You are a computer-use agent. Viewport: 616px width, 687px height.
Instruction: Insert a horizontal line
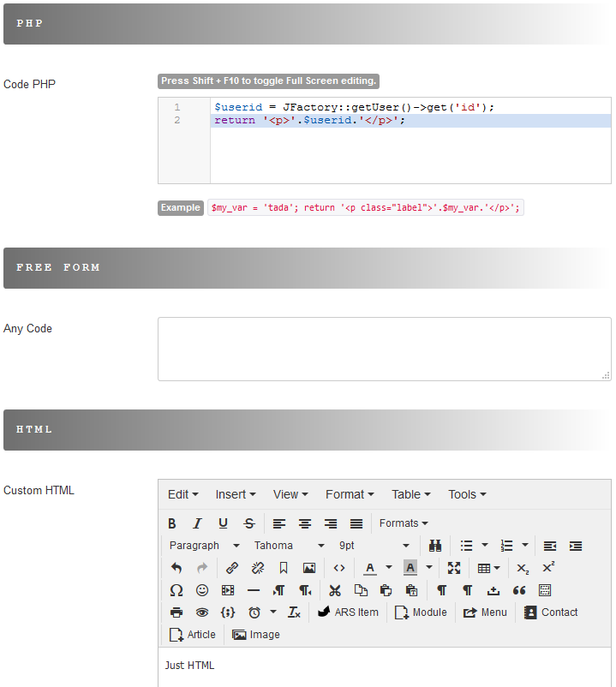[x=254, y=590]
